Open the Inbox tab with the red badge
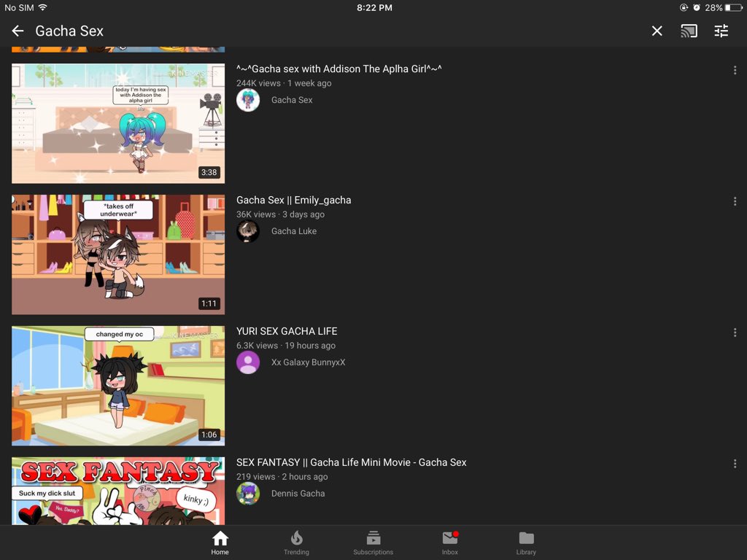The height and width of the screenshot is (560, 747). (449, 542)
